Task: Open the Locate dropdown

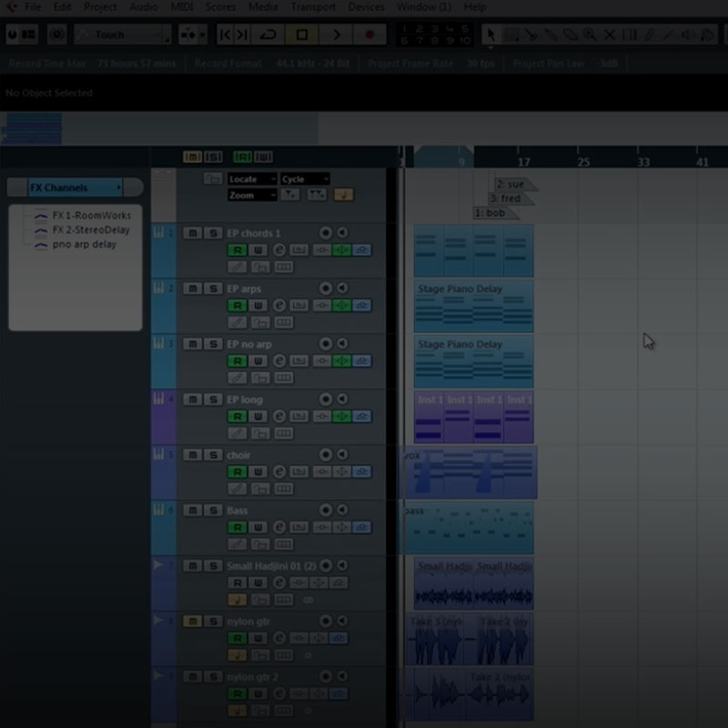Action: tap(252, 178)
